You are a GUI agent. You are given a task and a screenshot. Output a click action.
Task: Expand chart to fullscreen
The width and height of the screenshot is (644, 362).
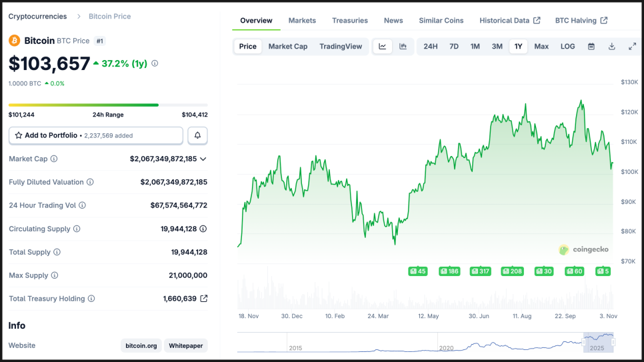pyautogui.click(x=632, y=47)
